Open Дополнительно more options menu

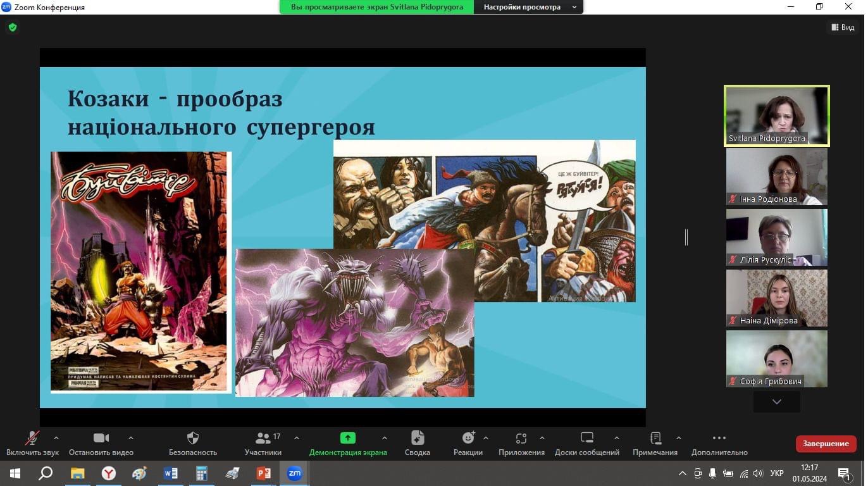click(x=719, y=444)
